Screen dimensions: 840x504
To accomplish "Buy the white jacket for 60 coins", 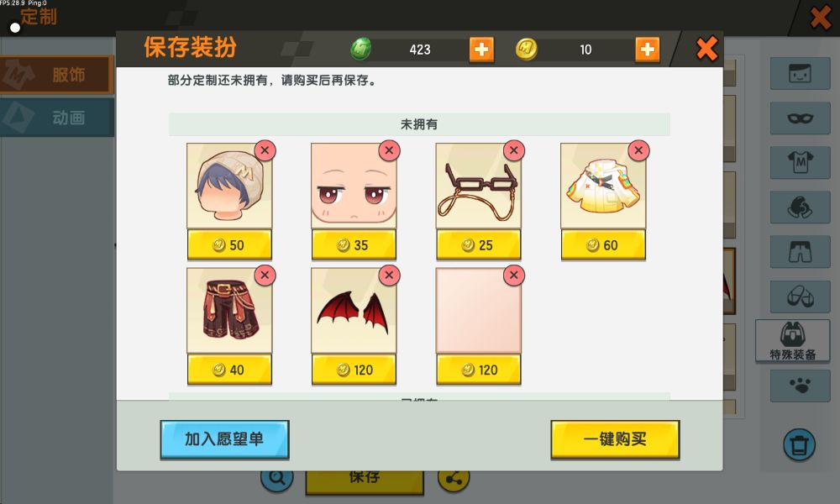I will (603, 245).
